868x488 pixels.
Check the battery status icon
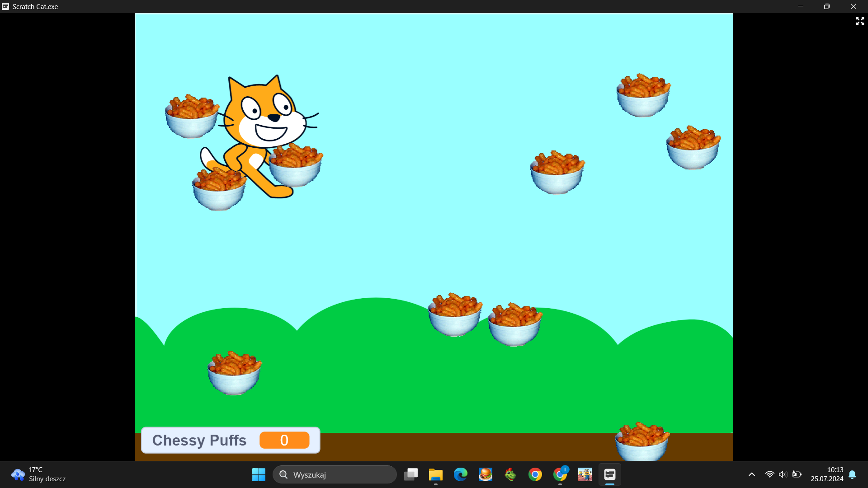(797, 474)
